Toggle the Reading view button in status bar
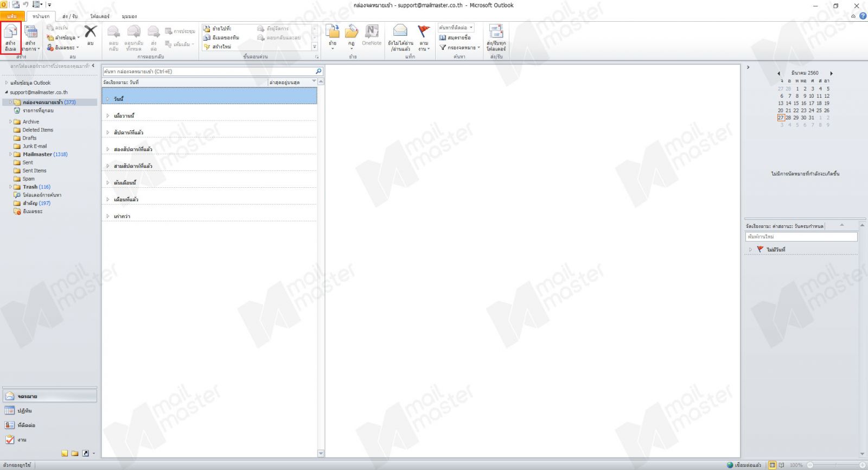This screenshot has width=868, height=470. tap(781, 465)
